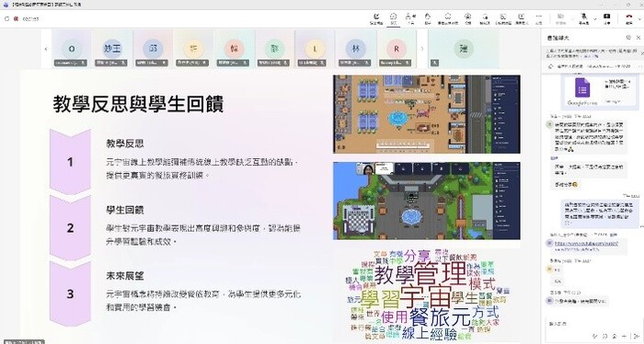644x344 pixels.
Task: Click the Raise hand icon
Action: coord(428,18)
